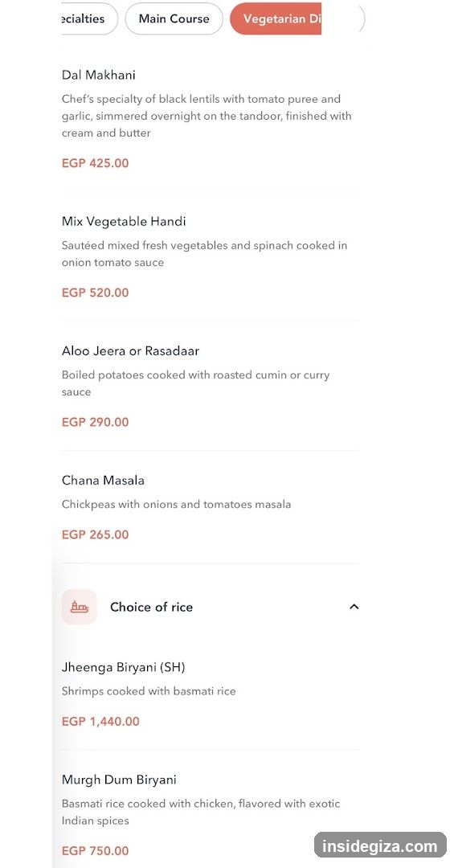This screenshot has height=868, width=454.
Task: Click the Dal Makhani description text
Action: [x=207, y=116]
